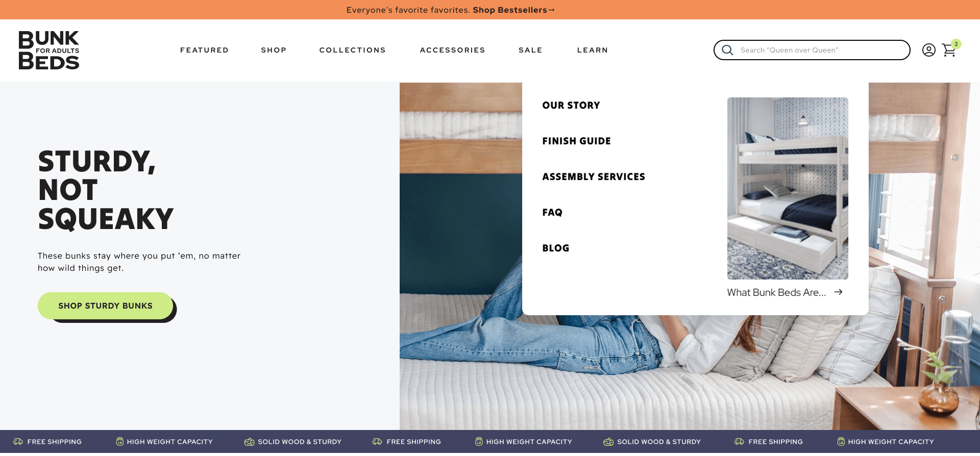Click the Bunk Beds for Adults logo
Image resolution: width=980 pixels, height=456 pixels.
49,50
